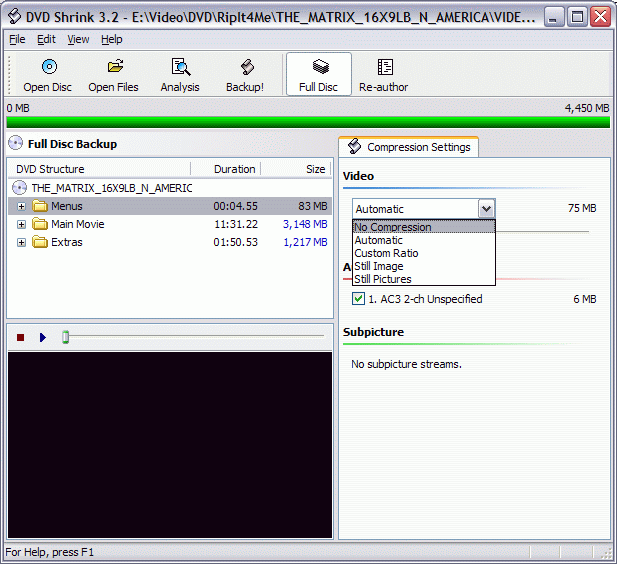Click the Backup! toolbar icon
The height and width of the screenshot is (564, 617).
[x=245, y=68]
